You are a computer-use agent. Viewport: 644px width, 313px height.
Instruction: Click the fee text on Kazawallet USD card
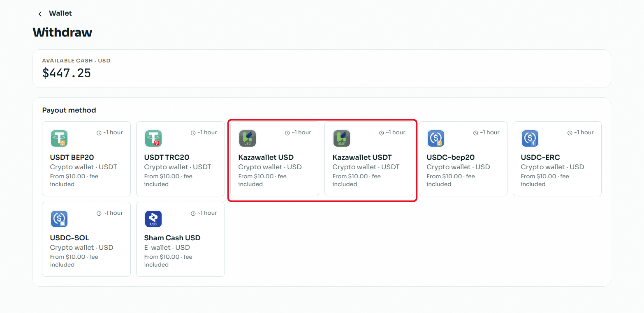(263, 180)
